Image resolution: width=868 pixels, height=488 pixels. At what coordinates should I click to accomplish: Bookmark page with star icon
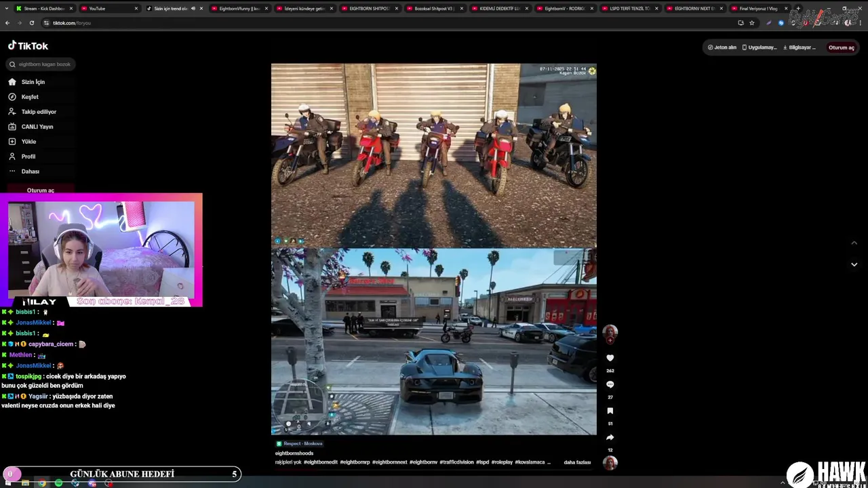(752, 22)
